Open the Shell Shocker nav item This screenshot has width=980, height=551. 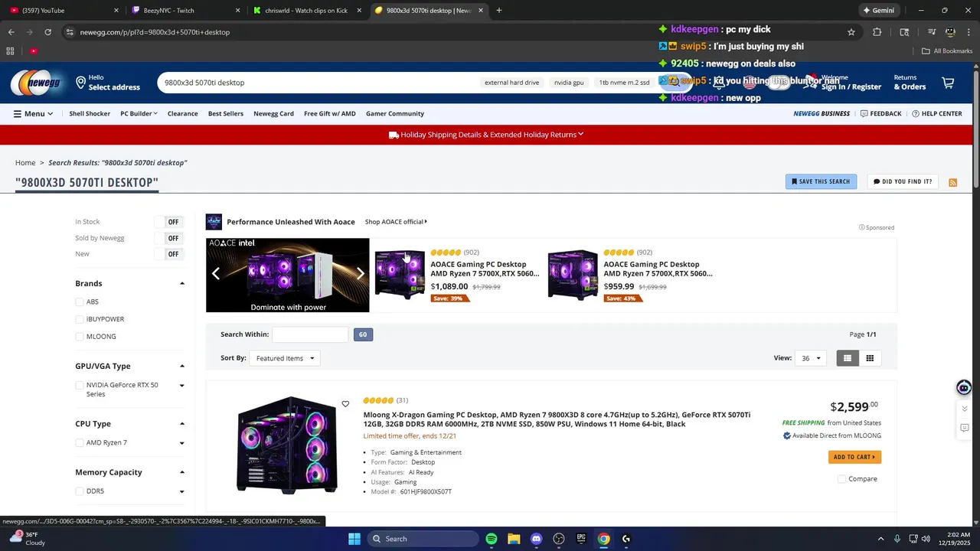(90, 113)
